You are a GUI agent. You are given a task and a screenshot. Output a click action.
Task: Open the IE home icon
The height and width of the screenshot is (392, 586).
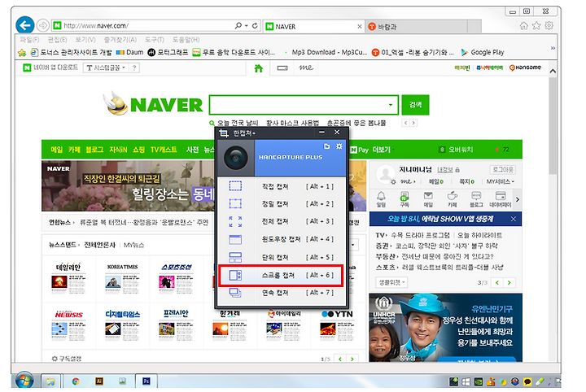coord(524,25)
